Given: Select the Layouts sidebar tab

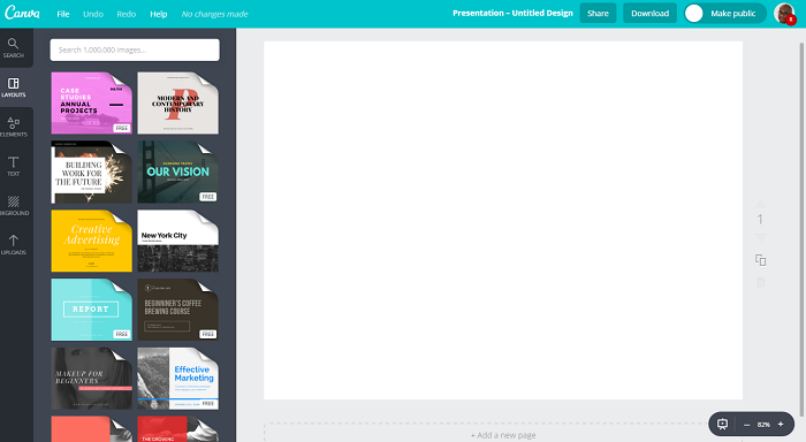Looking at the screenshot, I should point(14,87).
